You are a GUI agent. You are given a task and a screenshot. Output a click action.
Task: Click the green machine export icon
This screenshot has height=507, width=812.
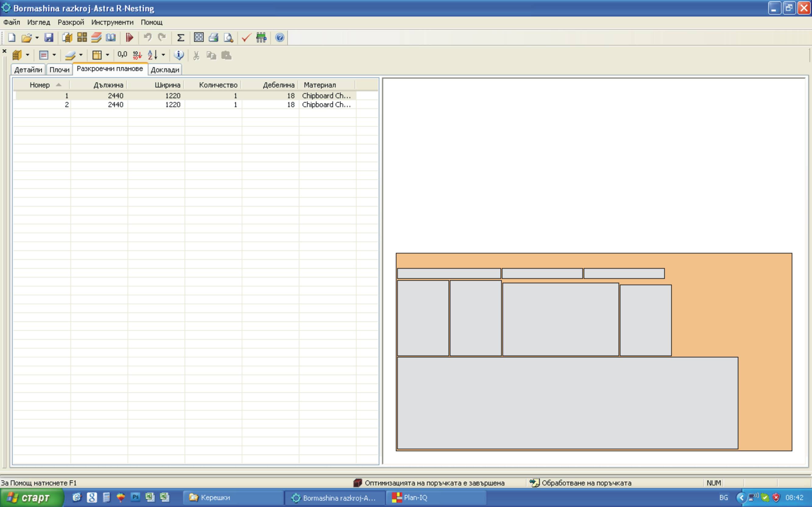pyautogui.click(x=261, y=37)
